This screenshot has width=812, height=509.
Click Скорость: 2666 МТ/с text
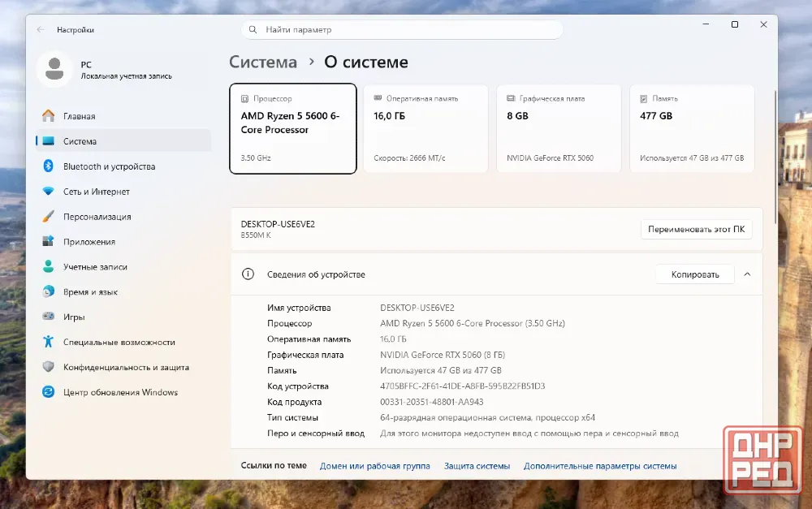409,158
